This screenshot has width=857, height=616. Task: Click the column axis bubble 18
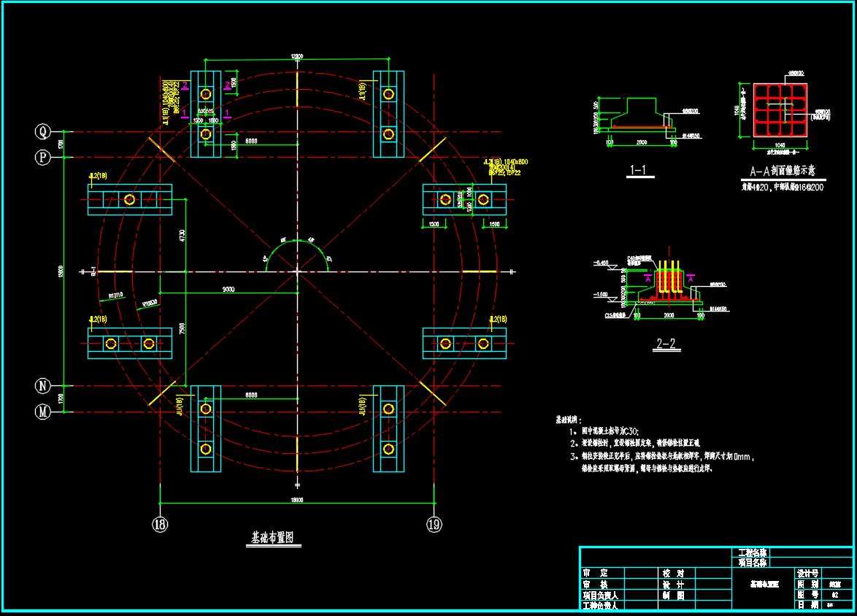coord(160,525)
